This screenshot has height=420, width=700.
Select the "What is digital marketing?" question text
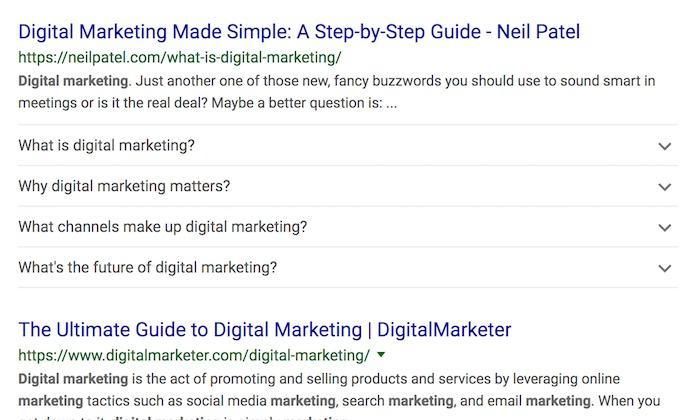click(106, 146)
